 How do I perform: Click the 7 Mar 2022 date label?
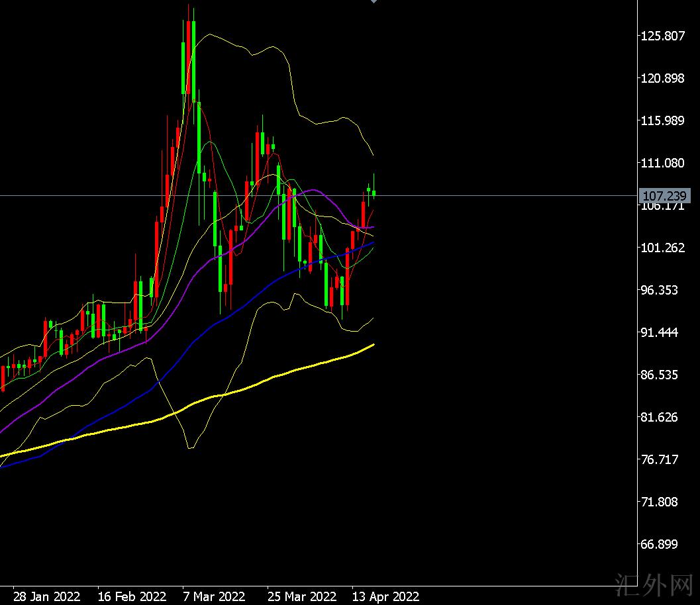coord(214,596)
